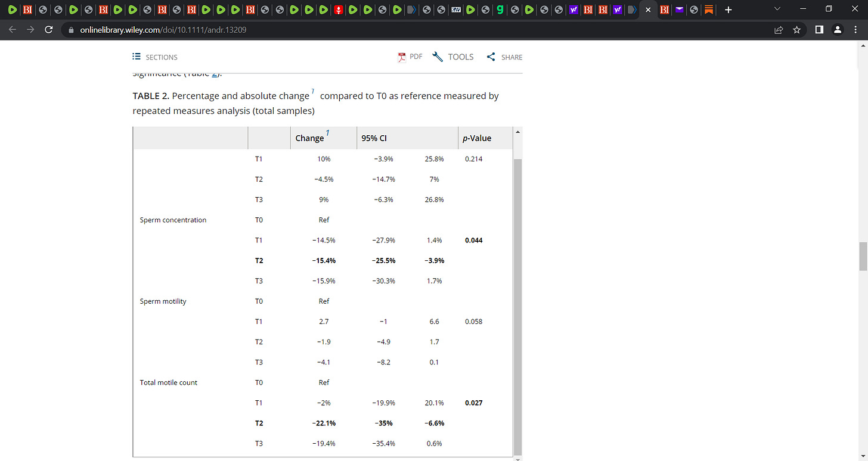This screenshot has height=461, width=868.
Task: Click the table's scroll-up arrow
Action: 517,131
